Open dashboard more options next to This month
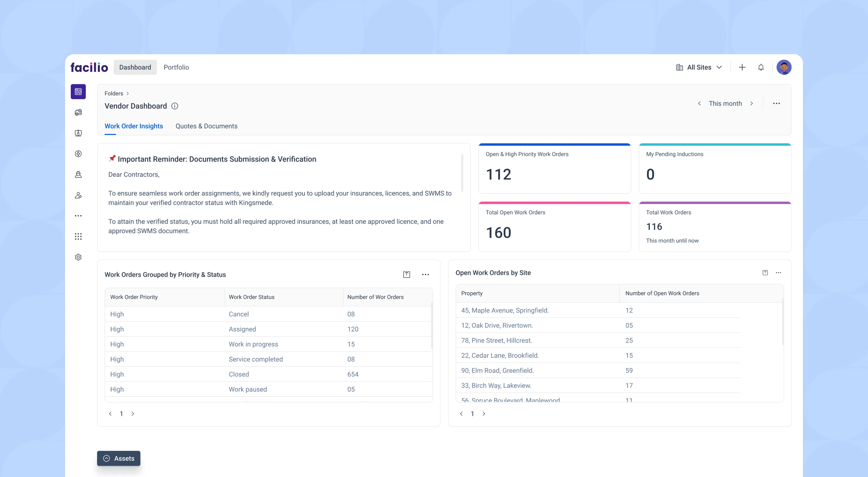The image size is (868, 477). pyautogui.click(x=776, y=103)
